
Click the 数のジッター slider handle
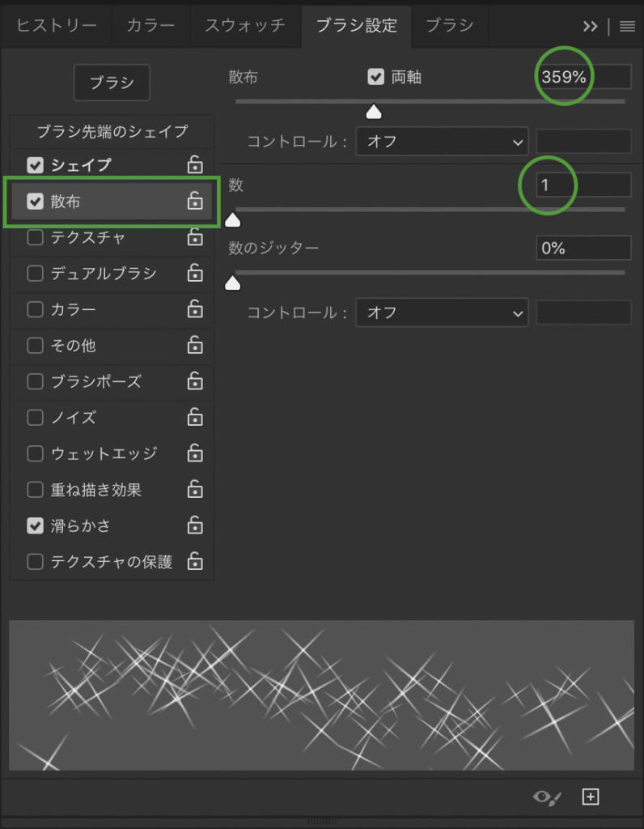(x=232, y=283)
